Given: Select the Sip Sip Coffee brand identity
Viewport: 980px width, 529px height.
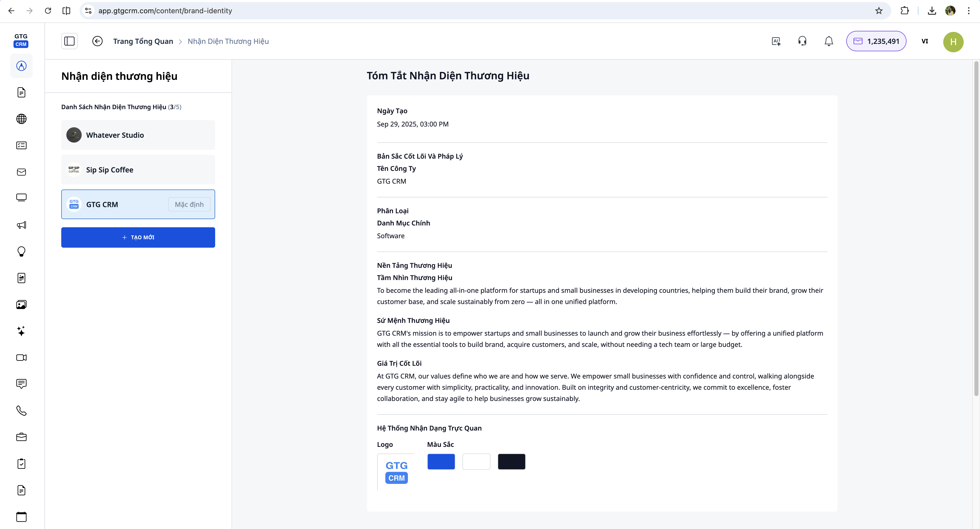Looking at the screenshot, I should (138, 170).
